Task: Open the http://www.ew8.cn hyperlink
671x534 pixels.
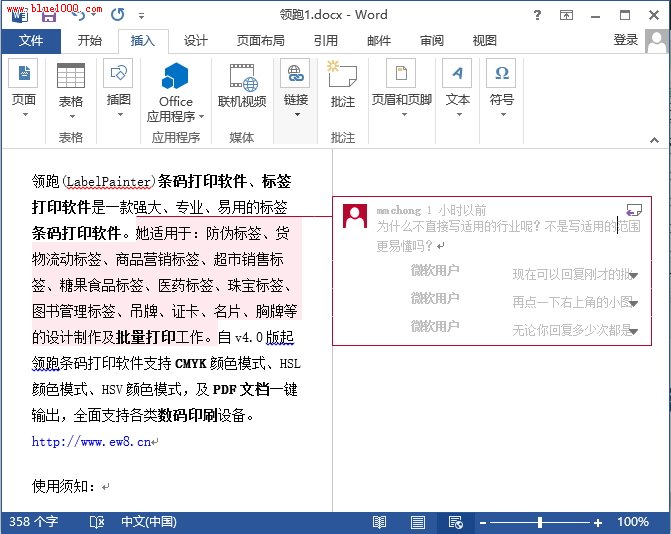Action: (x=91, y=442)
